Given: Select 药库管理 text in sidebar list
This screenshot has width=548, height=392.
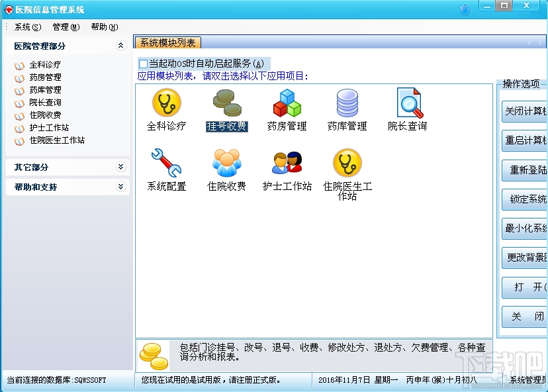Looking at the screenshot, I should point(46,90).
